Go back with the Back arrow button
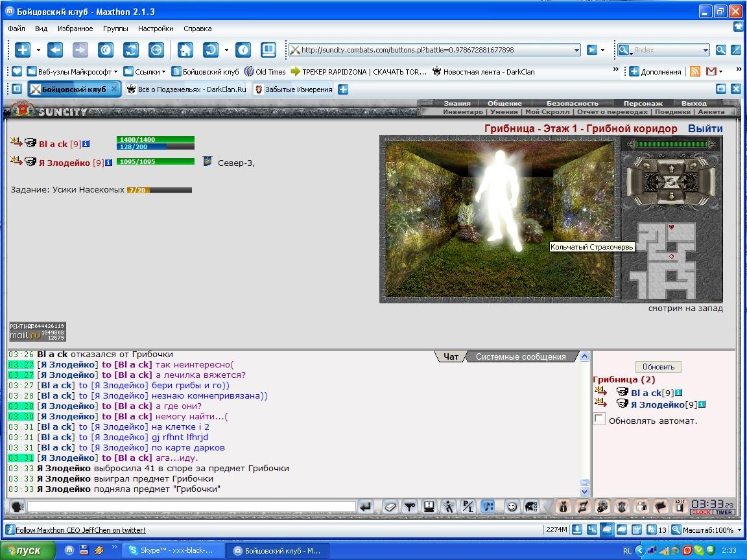747x560 pixels. point(55,49)
